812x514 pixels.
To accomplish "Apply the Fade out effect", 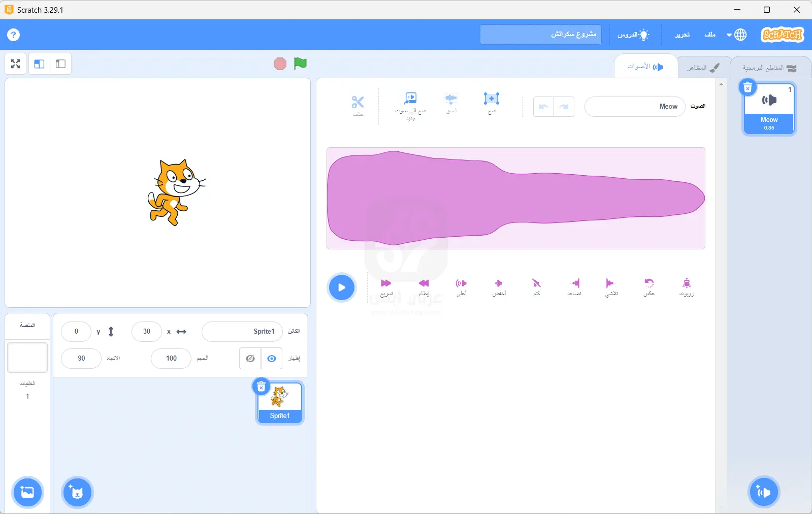I will [611, 287].
